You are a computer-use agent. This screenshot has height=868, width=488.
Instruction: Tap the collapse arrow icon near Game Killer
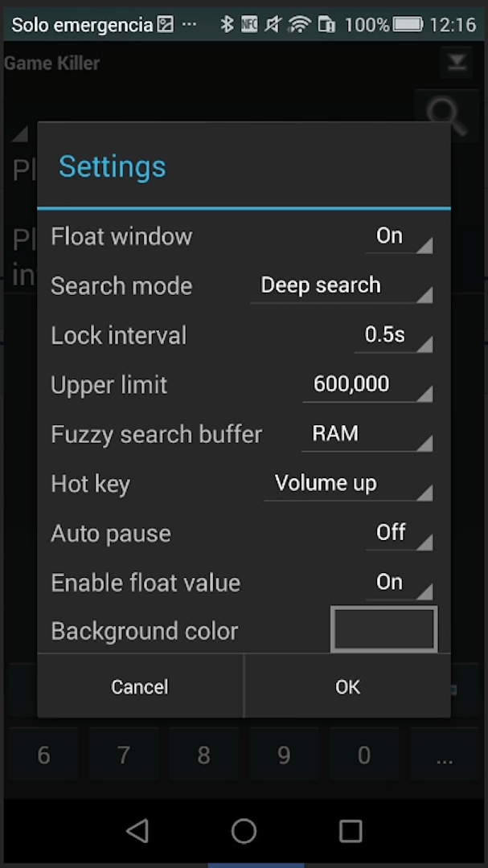point(457,63)
